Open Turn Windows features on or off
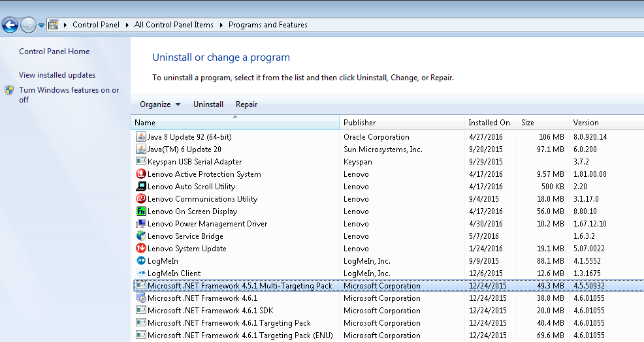Image resolution: width=644 pixels, height=342 pixels. pos(69,95)
